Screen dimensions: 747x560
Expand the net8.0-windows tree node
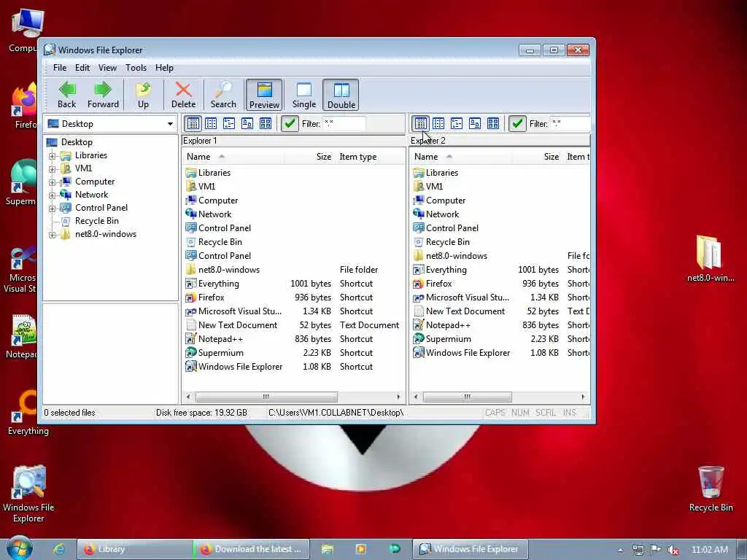(x=53, y=234)
